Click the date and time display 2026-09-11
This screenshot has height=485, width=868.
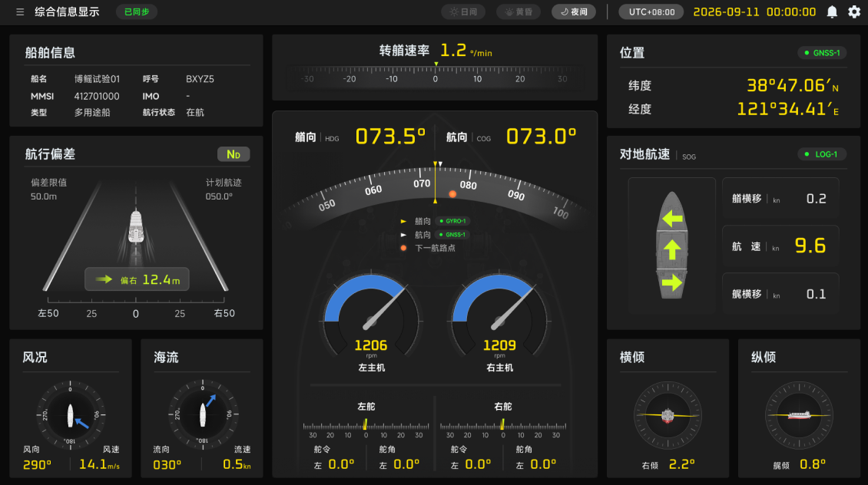[754, 12]
